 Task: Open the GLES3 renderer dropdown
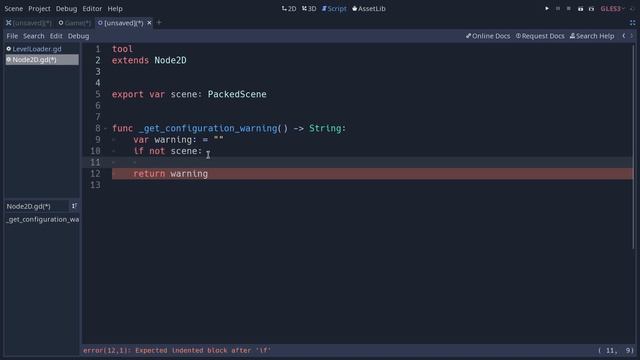(613, 9)
